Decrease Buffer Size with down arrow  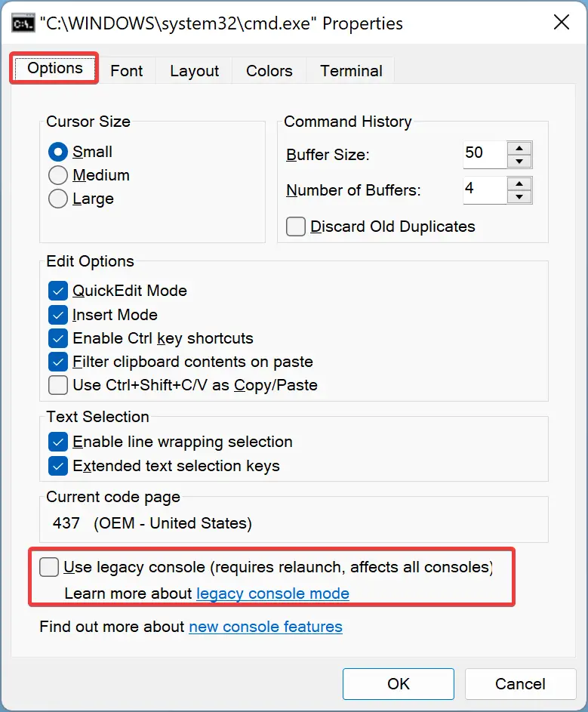tap(519, 161)
